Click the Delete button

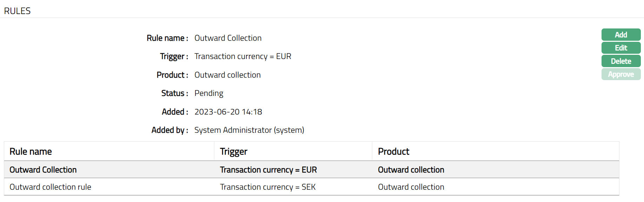[x=620, y=61]
